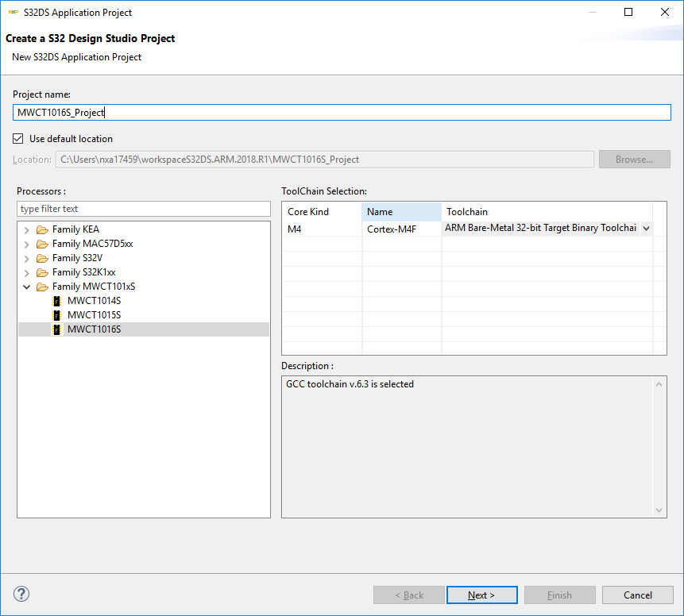The image size is (684, 616).
Task: Click the Family MWCT101xS folder icon
Action: [42, 287]
